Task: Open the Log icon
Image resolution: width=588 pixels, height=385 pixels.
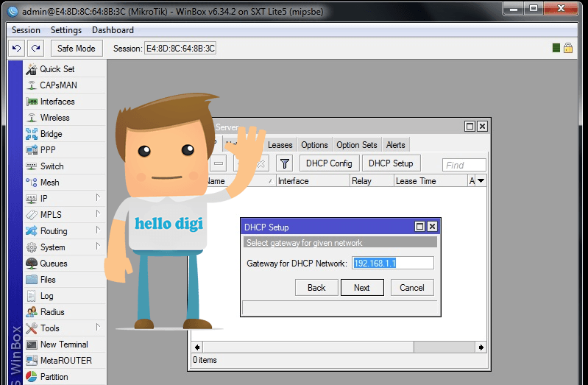Action: (32, 296)
